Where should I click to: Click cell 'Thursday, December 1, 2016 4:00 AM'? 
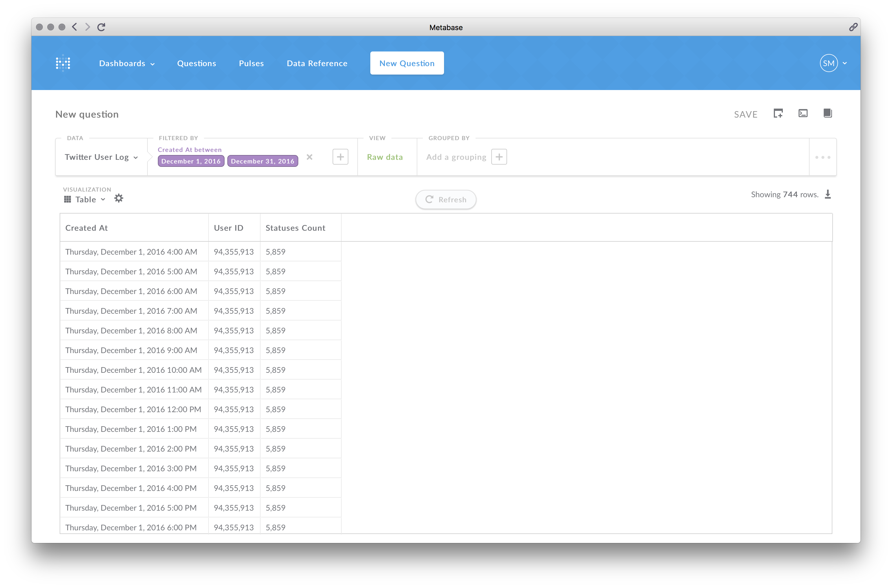tap(134, 252)
